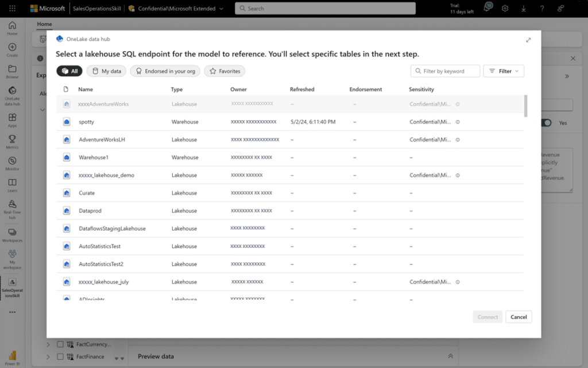Screen dimensions: 588x368
Task: Open the Home tab
Action: tap(44, 24)
